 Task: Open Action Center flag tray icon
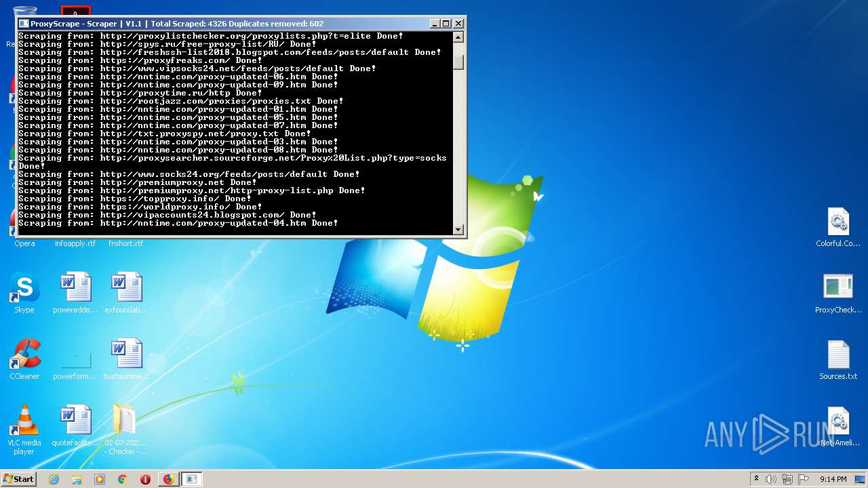tap(804, 479)
